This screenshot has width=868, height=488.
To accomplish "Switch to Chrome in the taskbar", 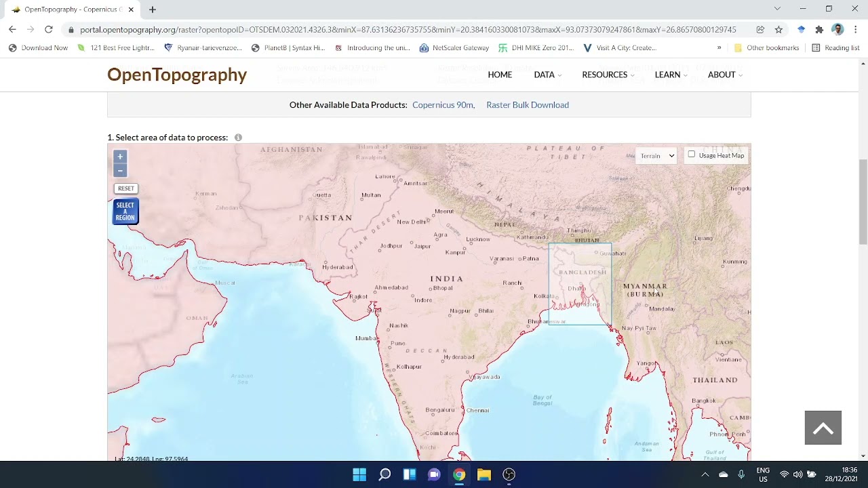I will coord(459,474).
